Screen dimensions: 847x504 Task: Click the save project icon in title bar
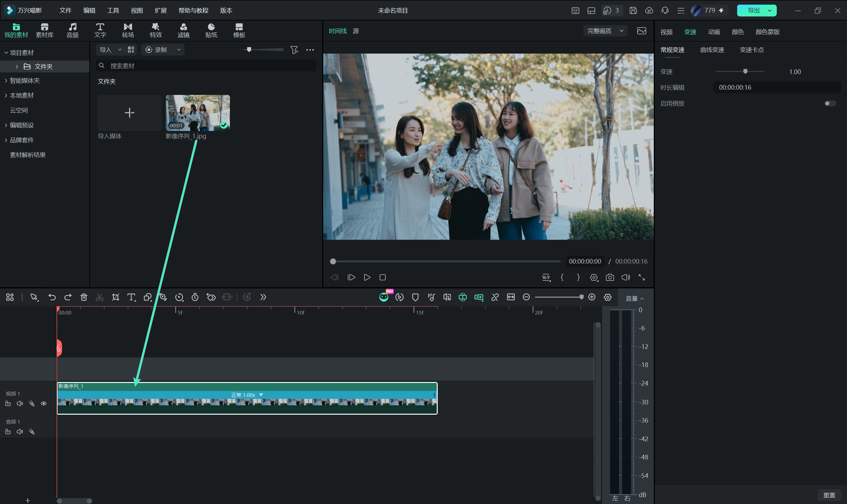(x=633, y=11)
